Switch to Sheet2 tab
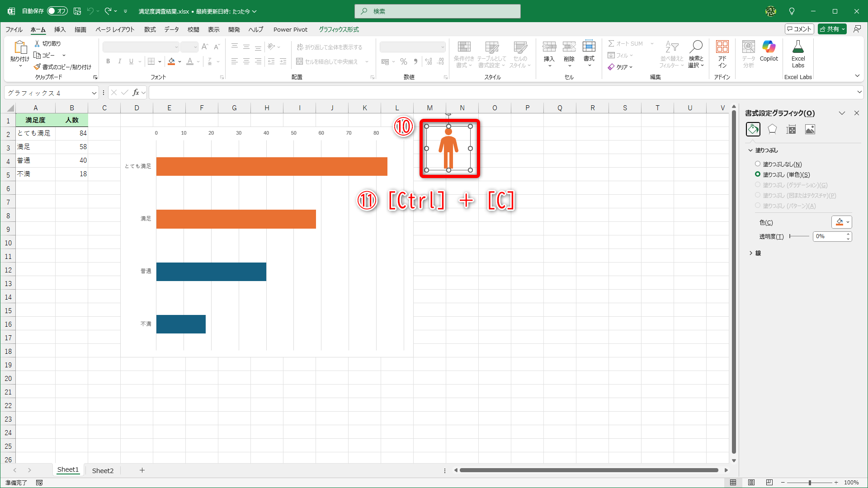The image size is (868, 488). pyautogui.click(x=103, y=470)
